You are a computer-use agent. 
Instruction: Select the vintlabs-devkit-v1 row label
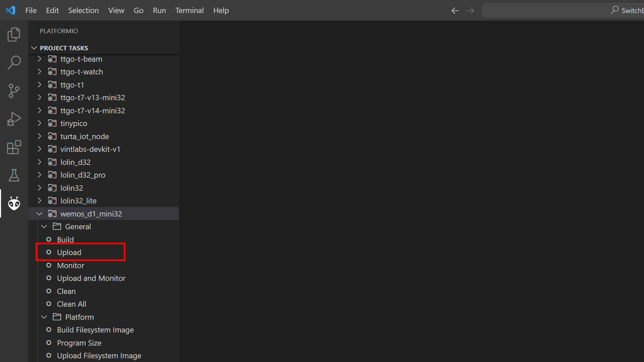tap(90, 149)
